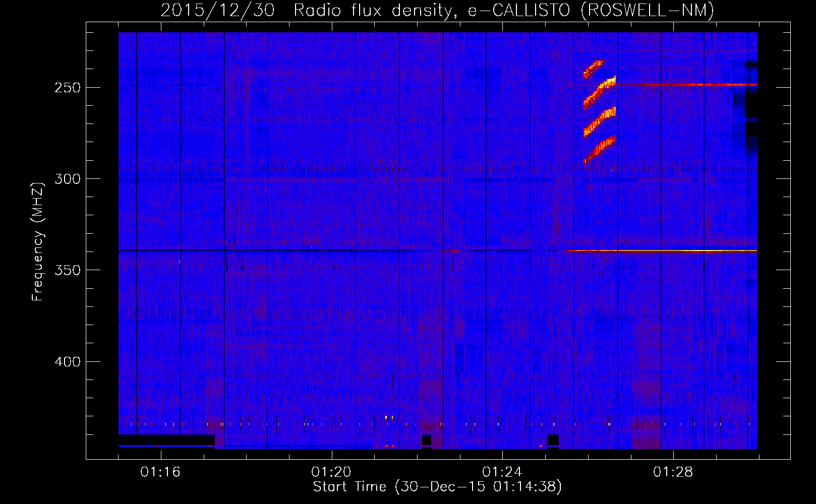816x504 pixels.
Task: Click the 'Start Time (30-Dec-15 01:14:38)' label
Action: point(437,487)
